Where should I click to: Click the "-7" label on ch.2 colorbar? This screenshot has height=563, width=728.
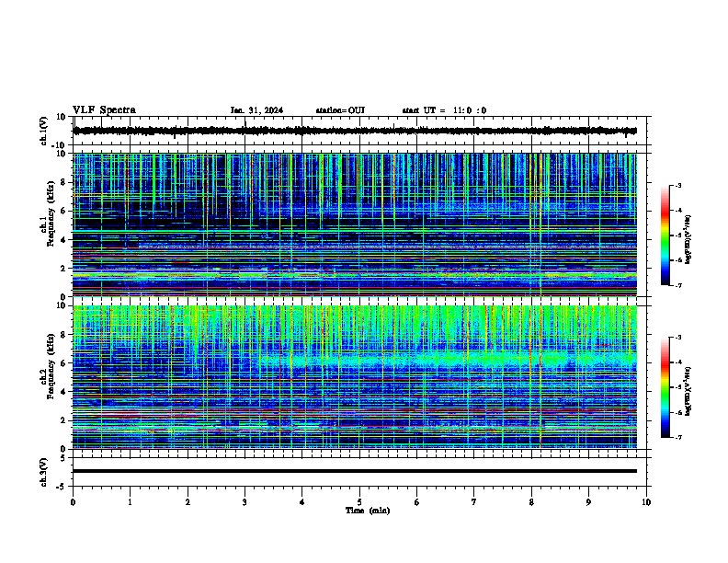click(x=678, y=438)
